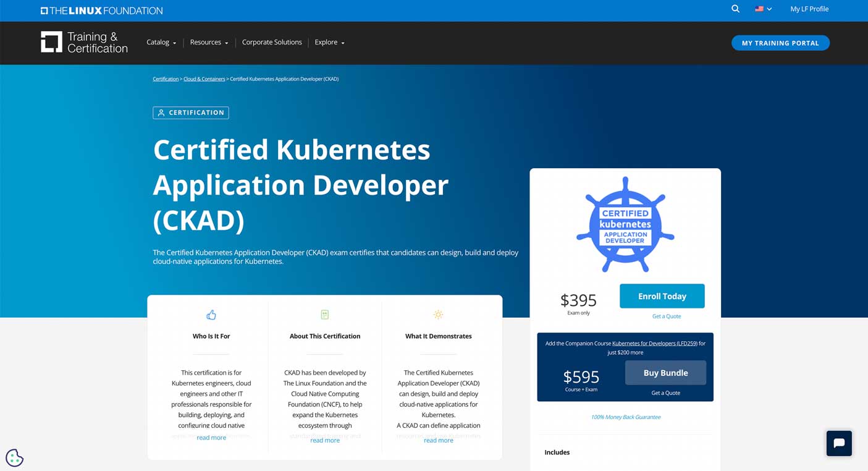Open Corporate Solutions menu item
Screen dimensions: 868x471
[x=272, y=42]
